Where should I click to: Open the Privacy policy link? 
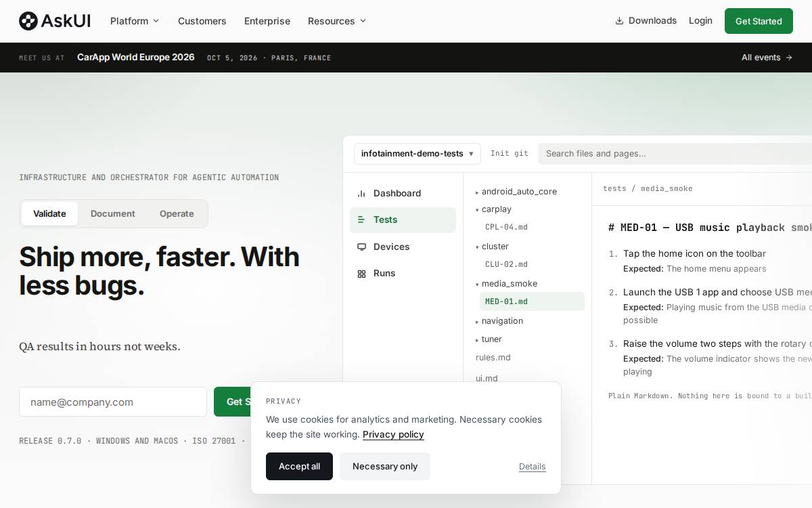coord(393,435)
